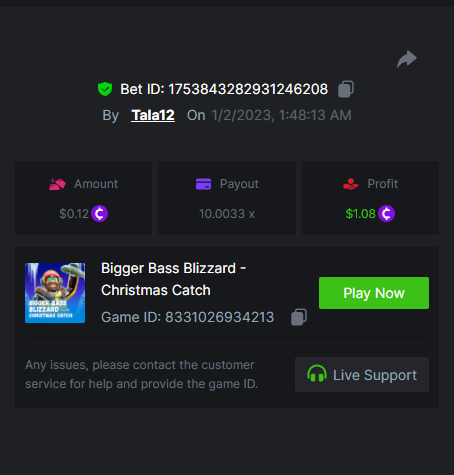
Task: Click the Amount pink money icon
Action: (57, 184)
